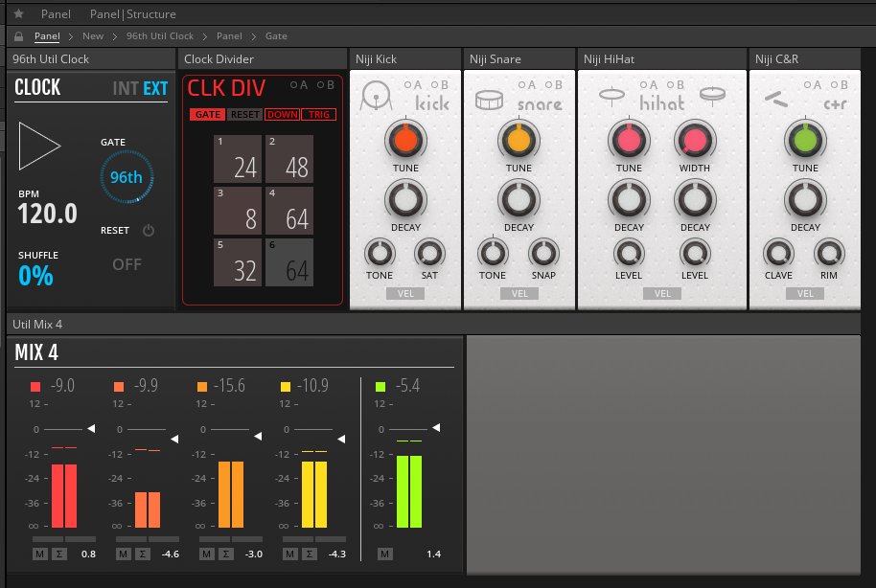Toggle the GATE mode in CLK DIV

208,114
